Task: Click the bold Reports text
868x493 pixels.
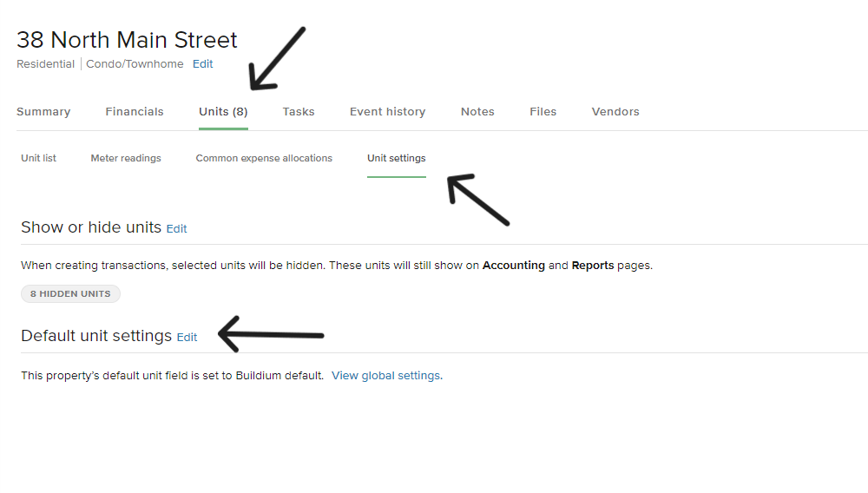Action: pos(593,266)
